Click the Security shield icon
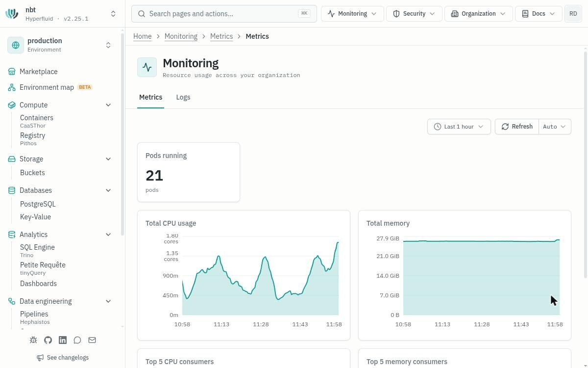 click(397, 14)
